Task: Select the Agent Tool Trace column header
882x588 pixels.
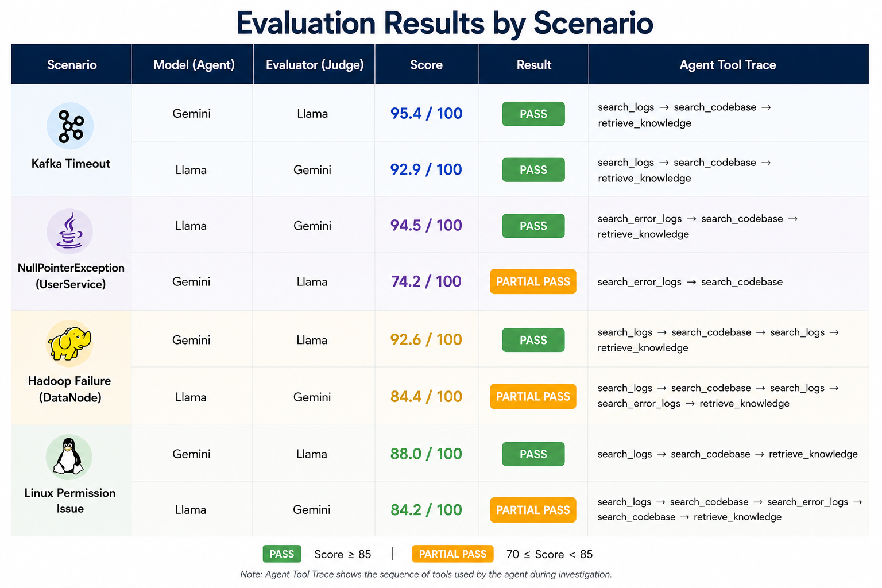Action: click(728, 65)
